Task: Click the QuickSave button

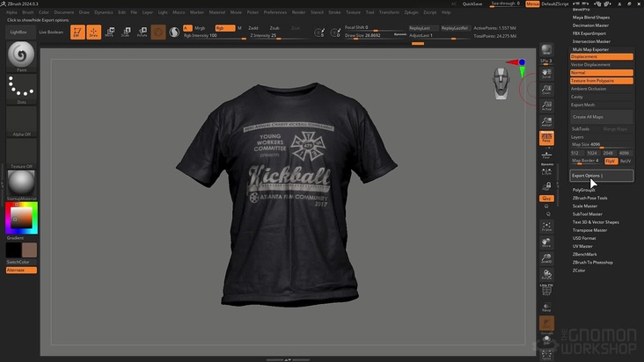Action: click(472, 4)
